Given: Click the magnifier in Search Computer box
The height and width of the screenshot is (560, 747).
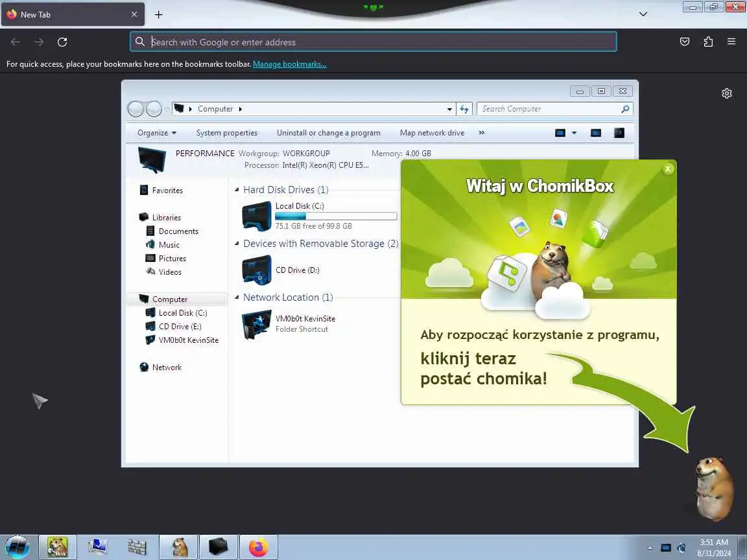Looking at the screenshot, I should click(625, 109).
